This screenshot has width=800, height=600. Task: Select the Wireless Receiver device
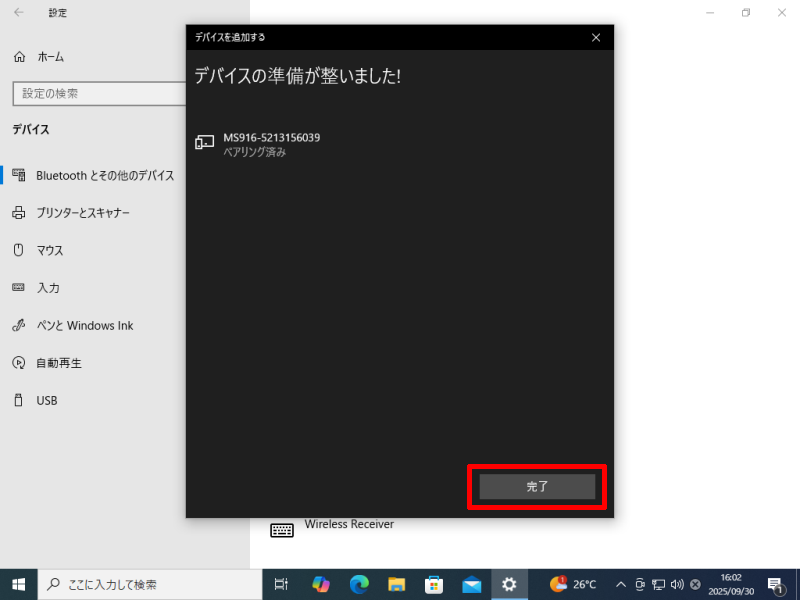(x=348, y=525)
